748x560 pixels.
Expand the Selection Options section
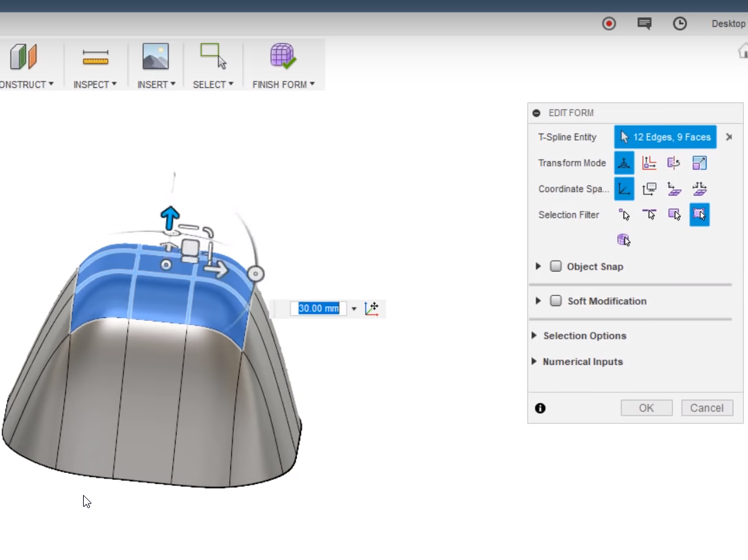click(x=533, y=335)
